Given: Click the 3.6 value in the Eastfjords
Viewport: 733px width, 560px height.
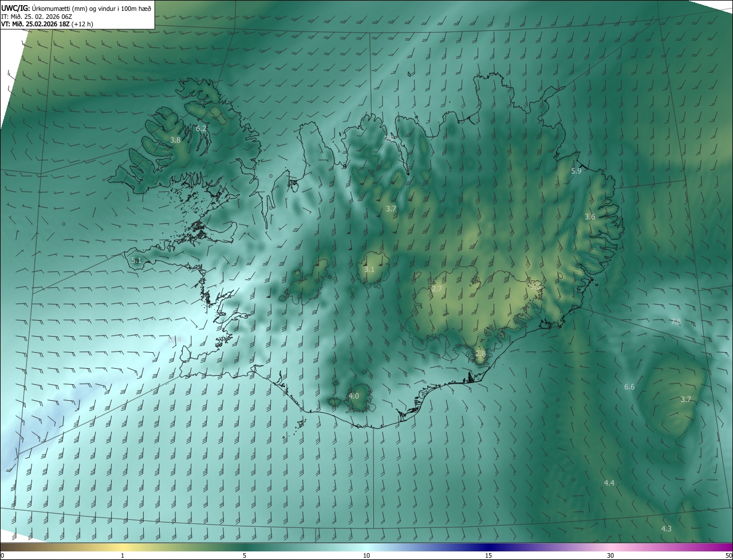Looking at the screenshot, I should [590, 216].
